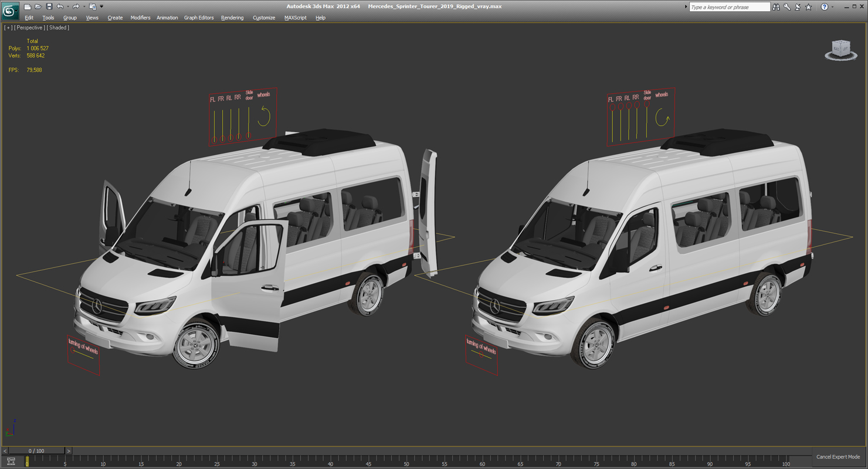Open Communication Center satellite dish icon
This screenshot has width=868, height=469.
(x=798, y=7)
